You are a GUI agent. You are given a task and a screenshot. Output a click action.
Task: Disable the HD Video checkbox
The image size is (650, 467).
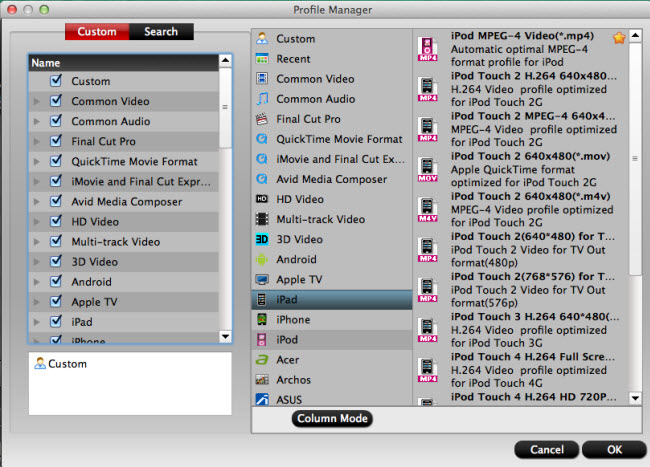point(56,221)
